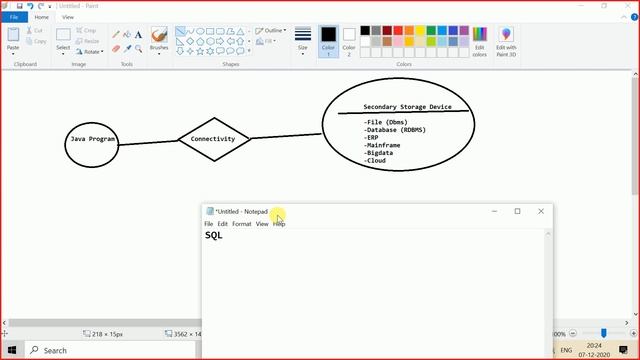
Task: Collapse the Paint ribbon chevron
Action: pos(624,17)
